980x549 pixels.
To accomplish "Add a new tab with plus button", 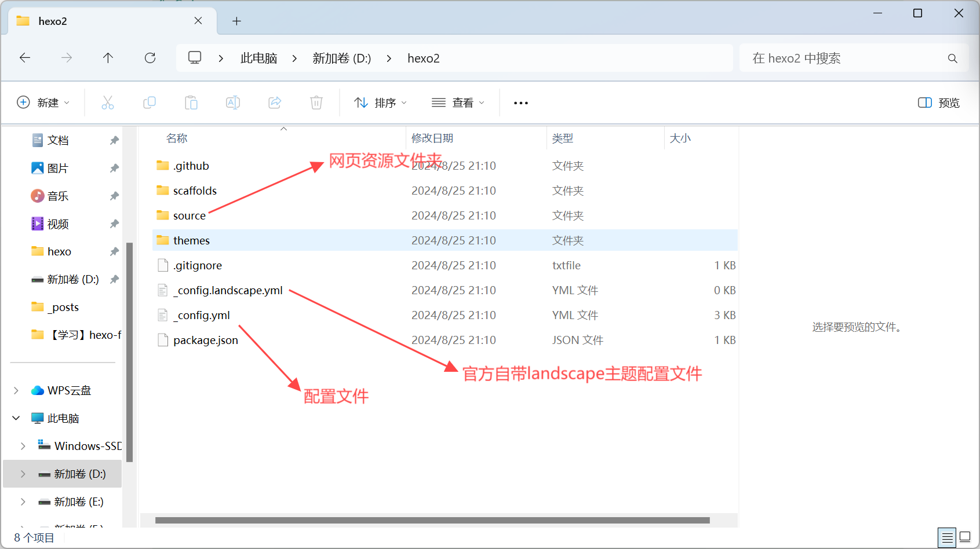I will 236,21.
